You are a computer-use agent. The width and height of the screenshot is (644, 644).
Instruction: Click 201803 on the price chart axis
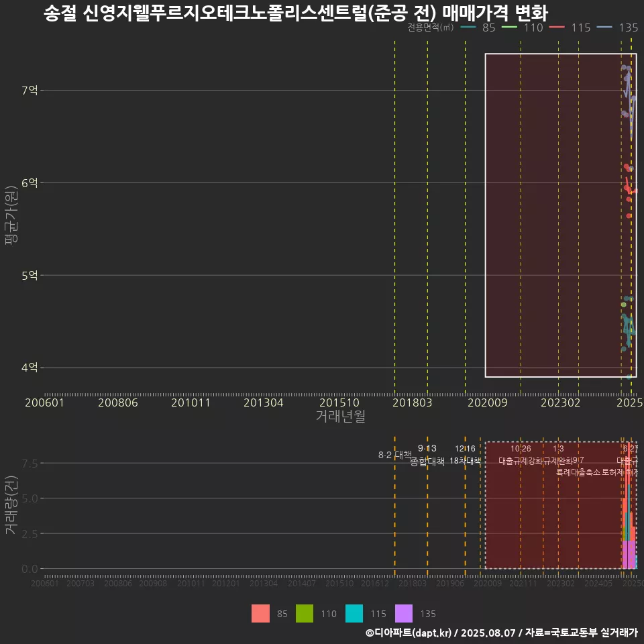click(413, 402)
